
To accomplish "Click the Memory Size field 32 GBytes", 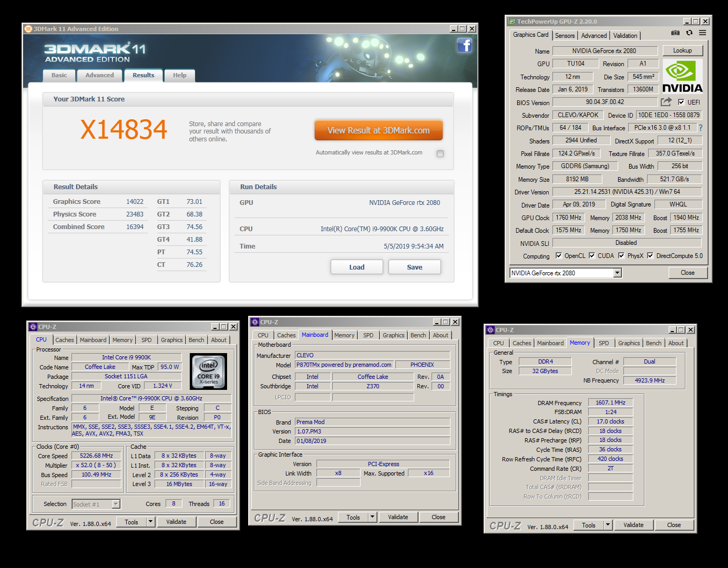I will [x=545, y=371].
